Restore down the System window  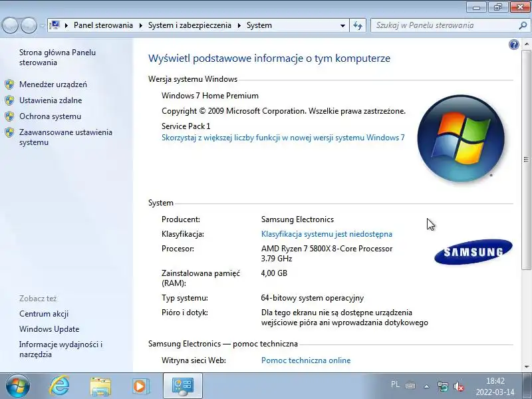pos(498,7)
